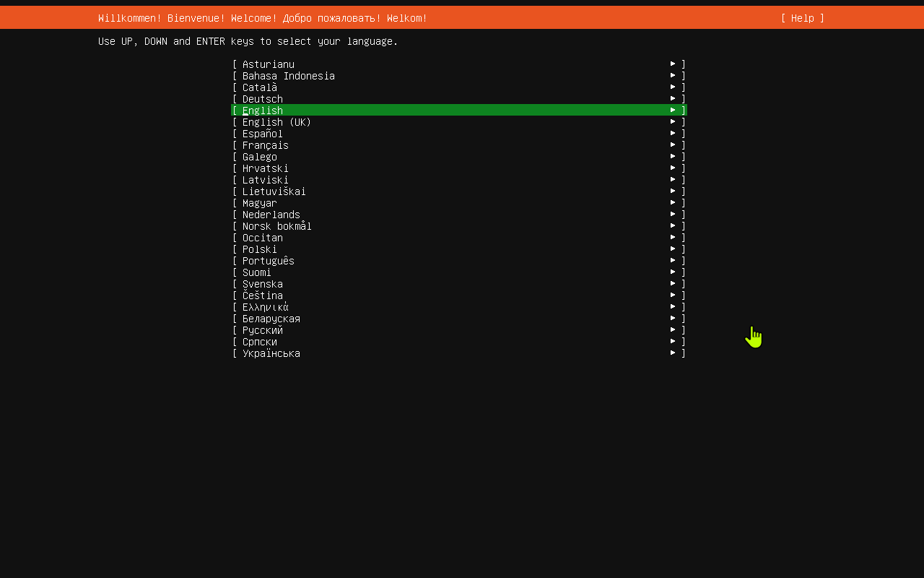Select Nederlands language

tap(459, 214)
